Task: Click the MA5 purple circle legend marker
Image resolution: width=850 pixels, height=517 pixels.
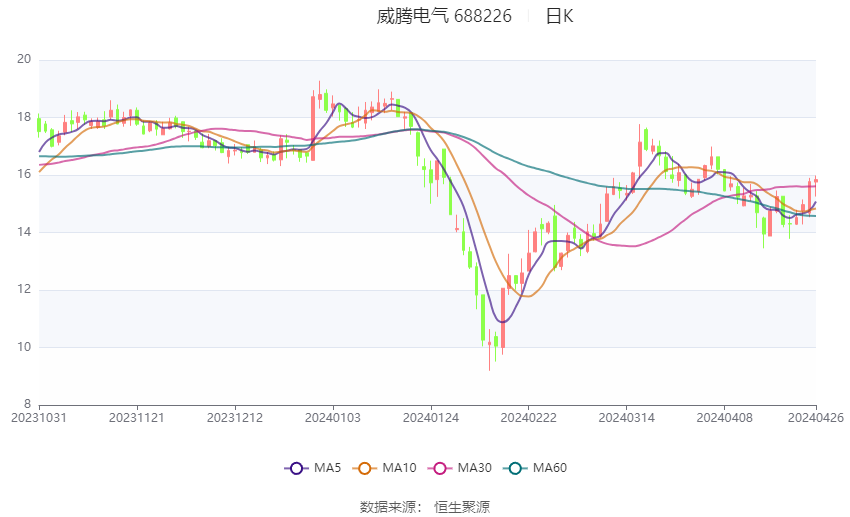Action: coord(295,468)
